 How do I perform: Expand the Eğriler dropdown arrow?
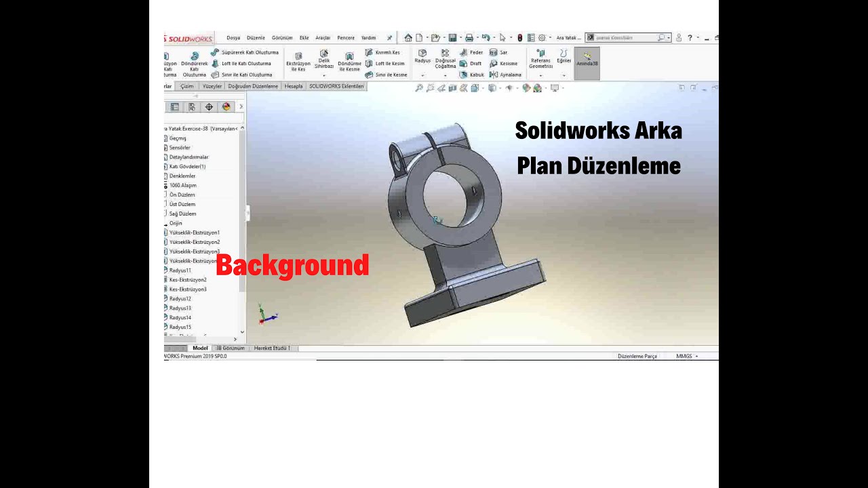tap(564, 75)
